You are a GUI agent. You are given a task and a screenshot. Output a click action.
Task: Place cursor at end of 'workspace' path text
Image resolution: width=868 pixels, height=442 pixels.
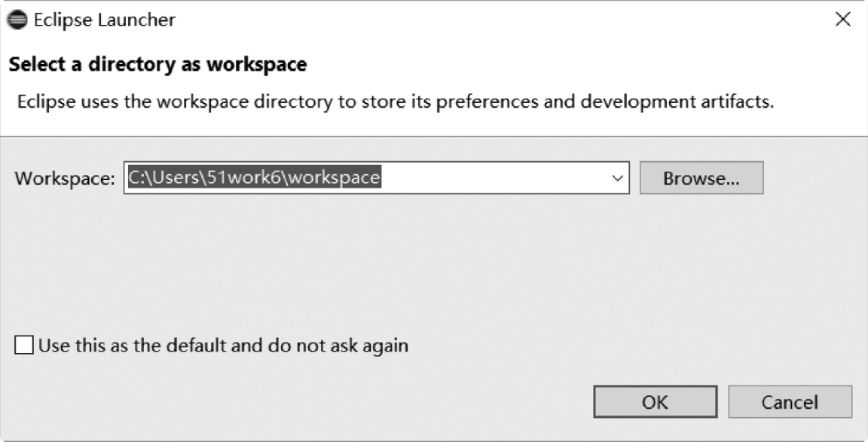(x=381, y=178)
